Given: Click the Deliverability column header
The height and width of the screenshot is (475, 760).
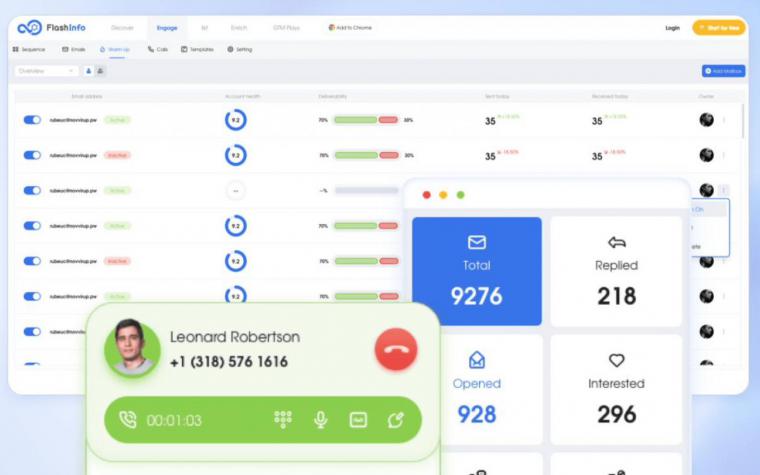Looking at the screenshot, I should pyautogui.click(x=332, y=96).
